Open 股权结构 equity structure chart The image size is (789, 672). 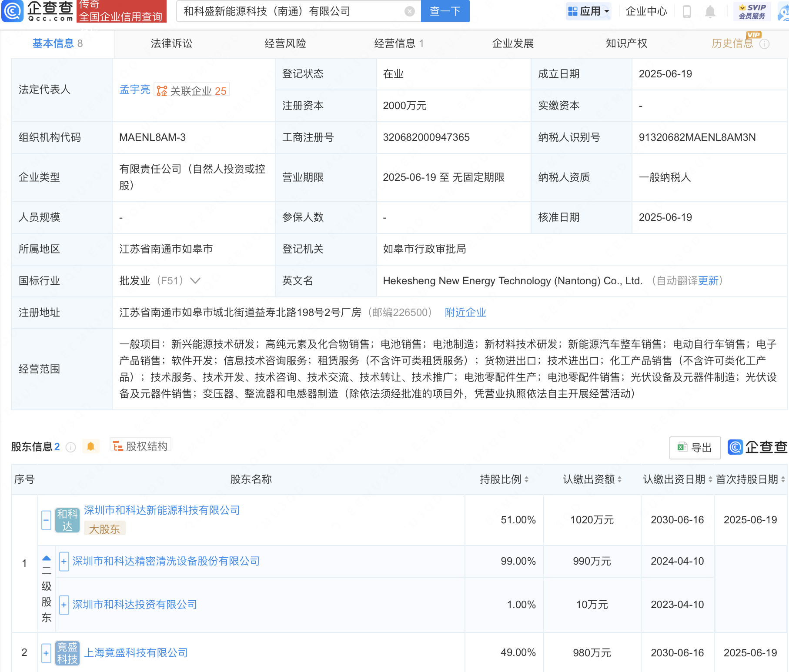pyautogui.click(x=140, y=446)
